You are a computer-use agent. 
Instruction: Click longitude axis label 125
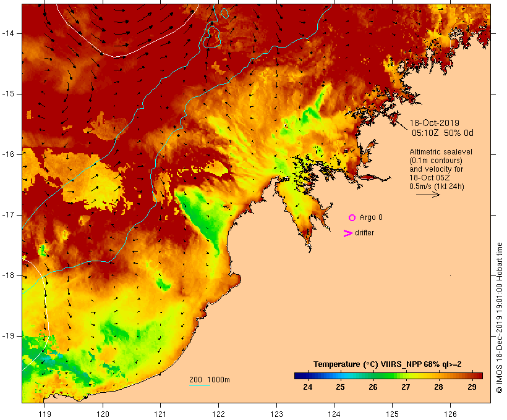[x=392, y=414]
